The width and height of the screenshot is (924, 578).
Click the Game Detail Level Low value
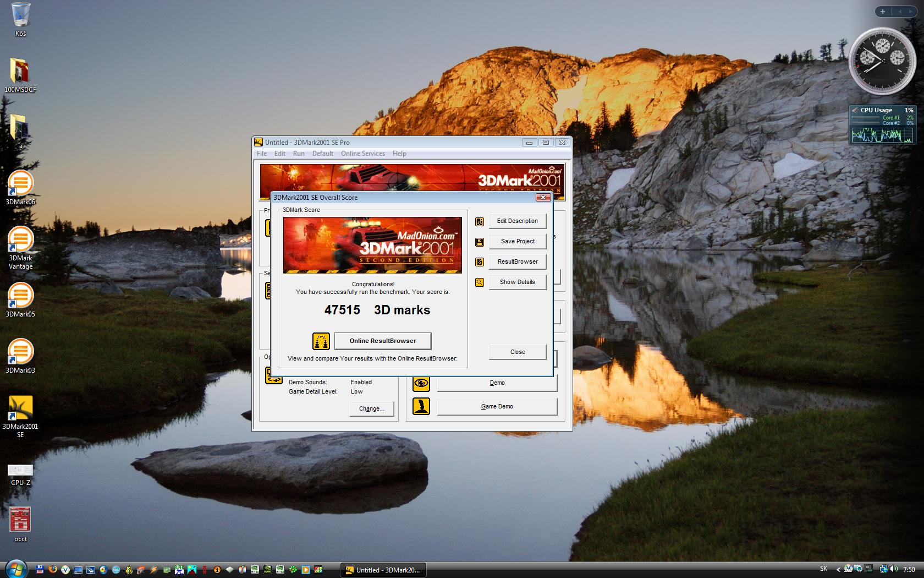(357, 392)
